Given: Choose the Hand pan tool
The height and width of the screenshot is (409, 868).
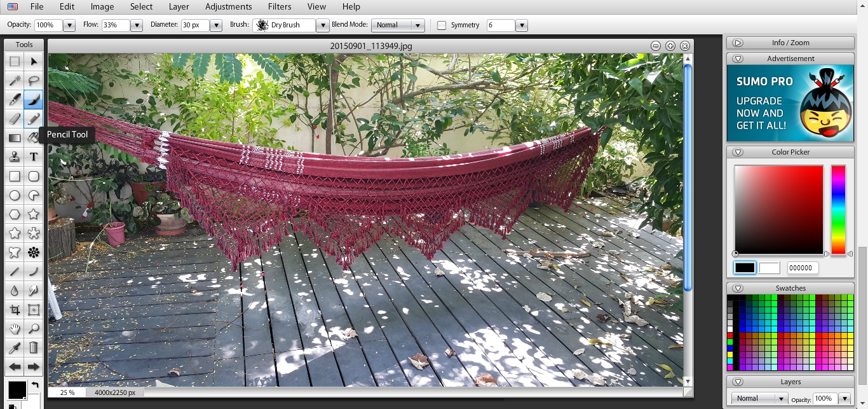Looking at the screenshot, I should 15,329.
